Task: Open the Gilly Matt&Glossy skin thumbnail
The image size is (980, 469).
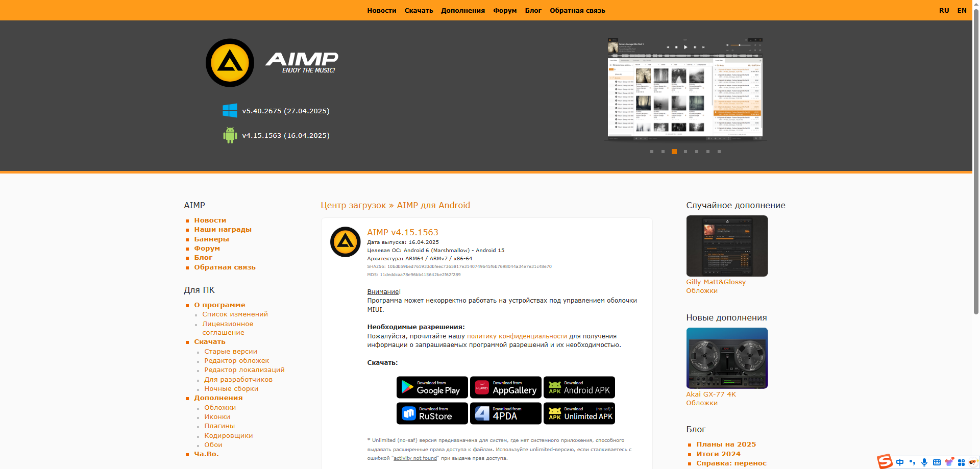Action: point(727,246)
